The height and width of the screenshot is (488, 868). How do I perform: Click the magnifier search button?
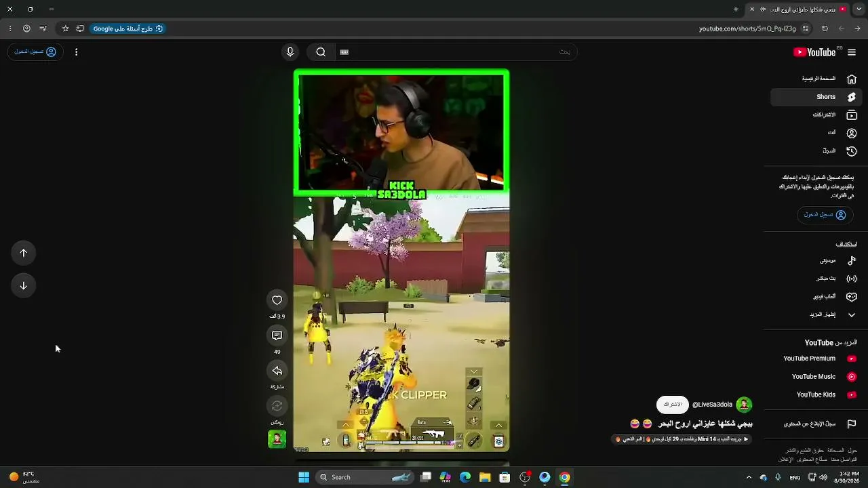pos(321,52)
